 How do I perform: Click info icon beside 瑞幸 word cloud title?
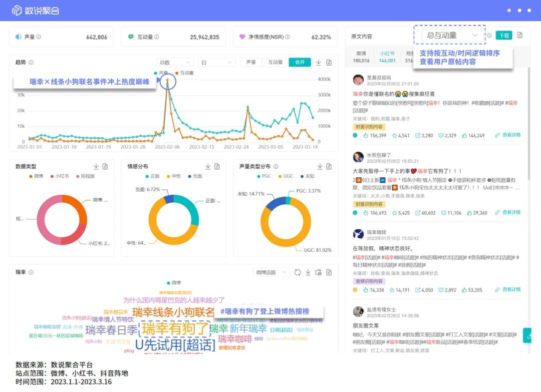[x=31, y=272]
